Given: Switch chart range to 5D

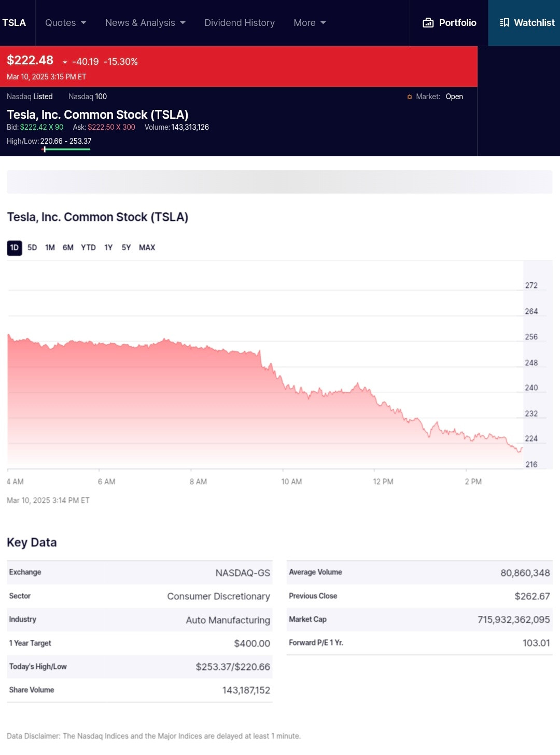Looking at the screenshot, I should coord(32,248).
